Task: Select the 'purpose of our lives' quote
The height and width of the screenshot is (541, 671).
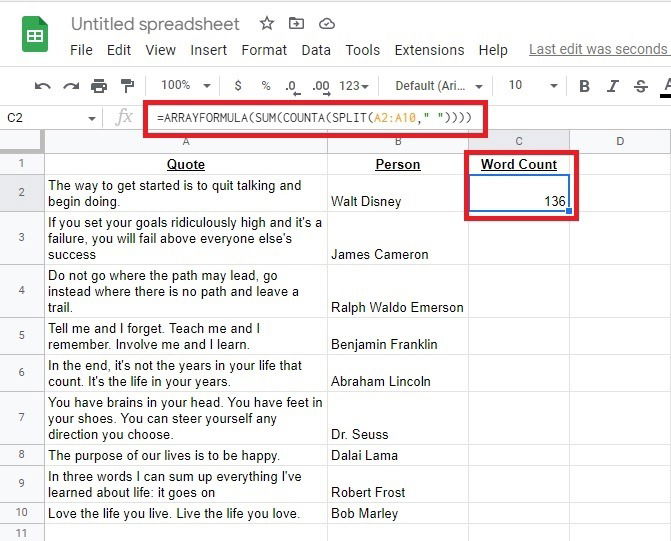Action: click(186, 455)
